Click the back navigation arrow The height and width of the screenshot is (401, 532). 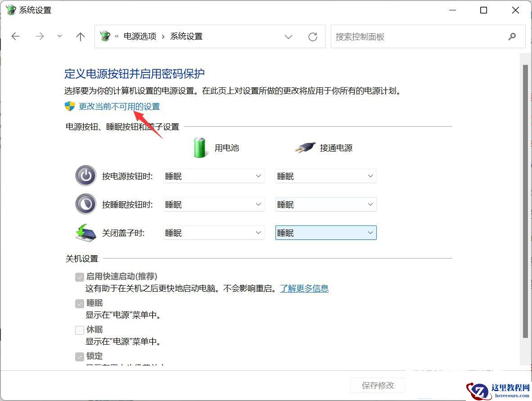[x=15, y=36]
